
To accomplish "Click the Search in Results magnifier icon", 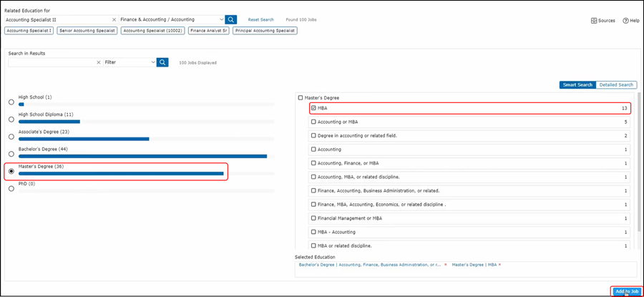I will click(162, 62).
